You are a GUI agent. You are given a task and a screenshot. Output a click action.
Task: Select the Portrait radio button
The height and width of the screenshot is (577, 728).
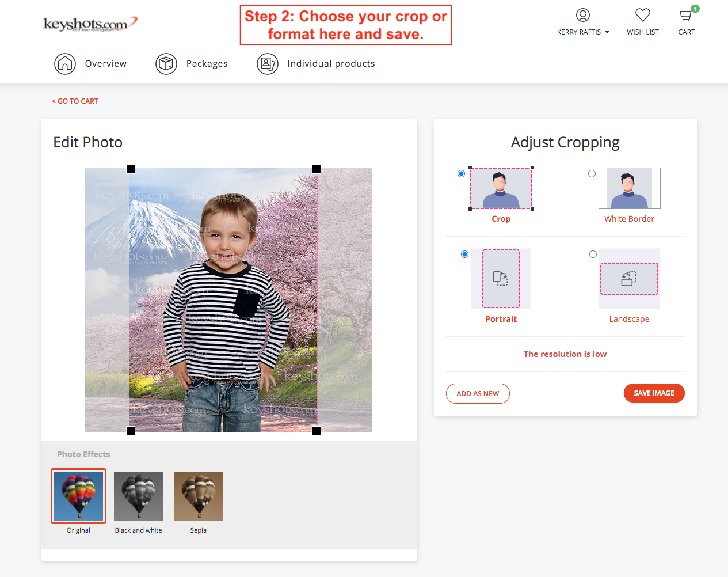464,255
